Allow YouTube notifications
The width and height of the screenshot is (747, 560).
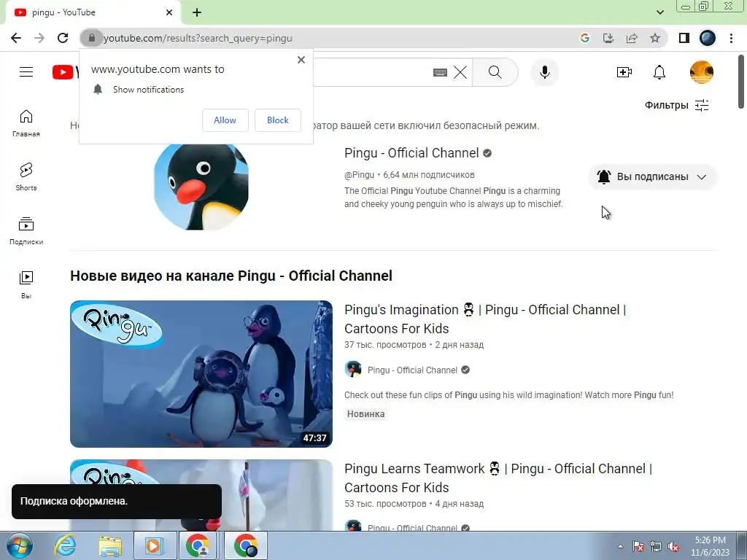[x=225, y=120]
